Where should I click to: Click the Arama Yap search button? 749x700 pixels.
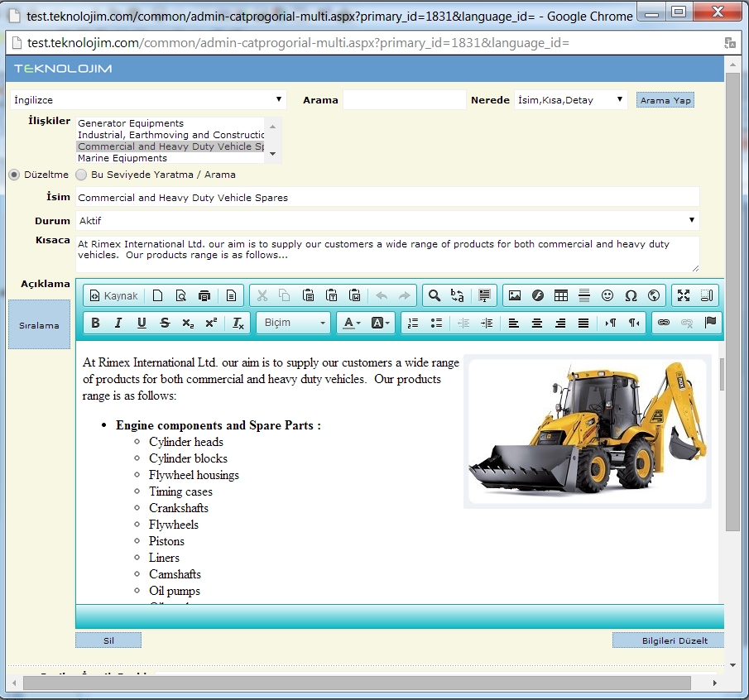[665, 100]
